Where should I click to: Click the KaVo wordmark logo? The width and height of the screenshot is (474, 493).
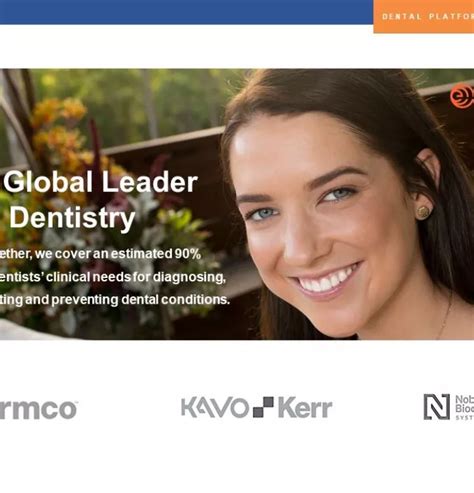coord(215,408)
